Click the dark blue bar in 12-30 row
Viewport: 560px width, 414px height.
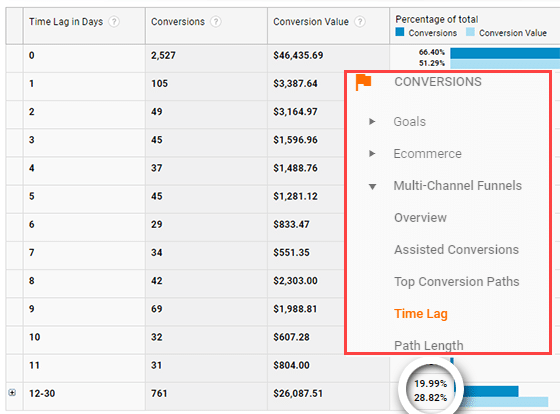point(487,391)
